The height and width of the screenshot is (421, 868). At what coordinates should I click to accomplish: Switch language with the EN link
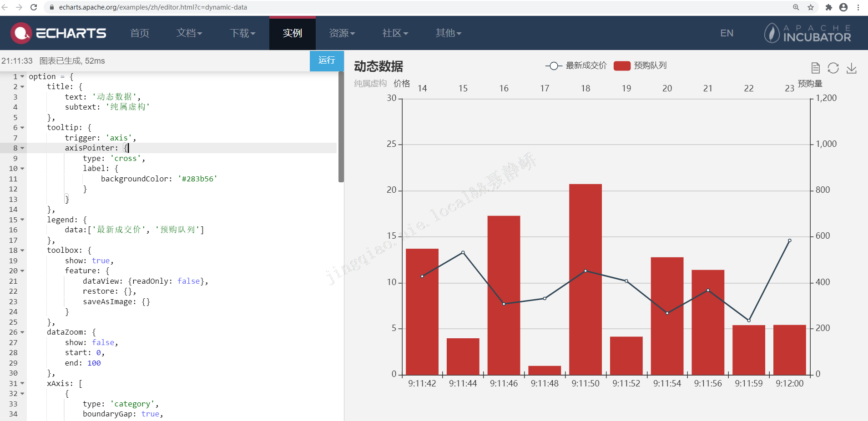tap(727, 33)
